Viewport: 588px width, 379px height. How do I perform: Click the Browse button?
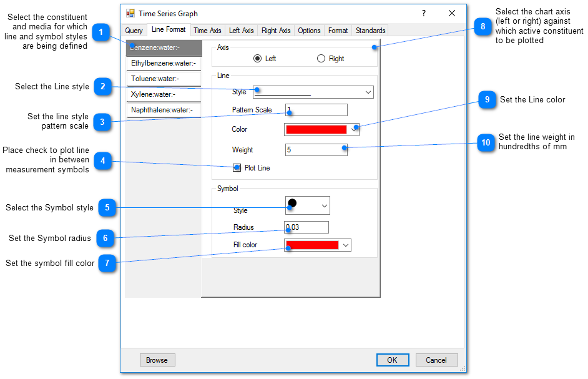pos(157,360)
